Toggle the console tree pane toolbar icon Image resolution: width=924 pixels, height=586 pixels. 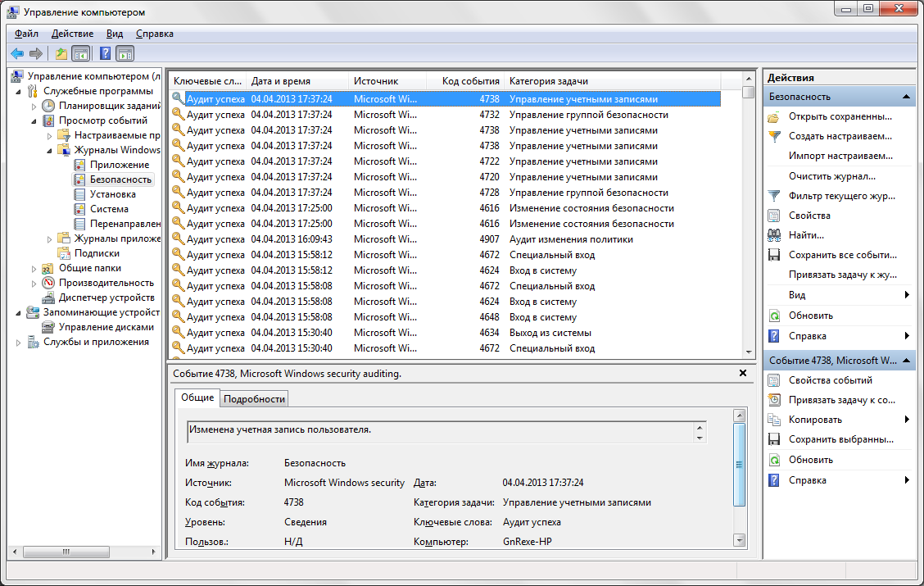(81, 53)
